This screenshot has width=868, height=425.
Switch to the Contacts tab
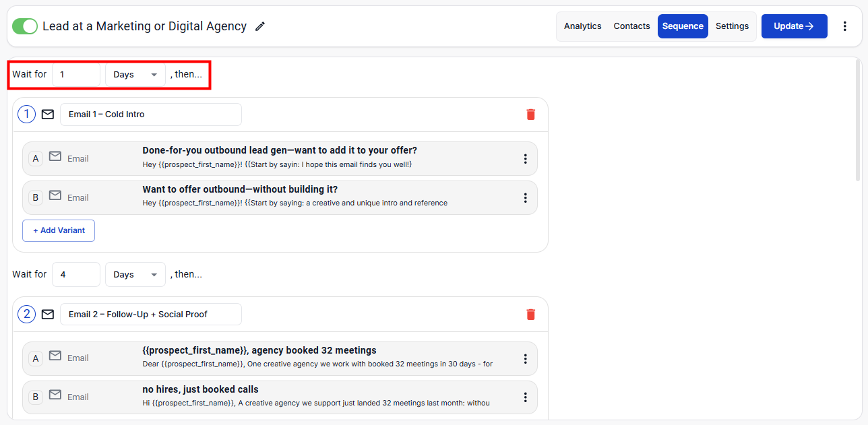631,26
